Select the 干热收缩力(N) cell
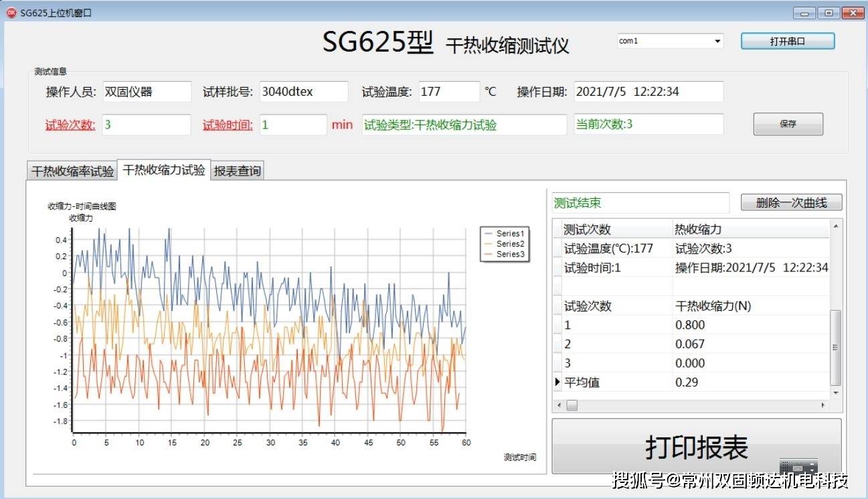 pyautogui.click(x=751, y=306)
